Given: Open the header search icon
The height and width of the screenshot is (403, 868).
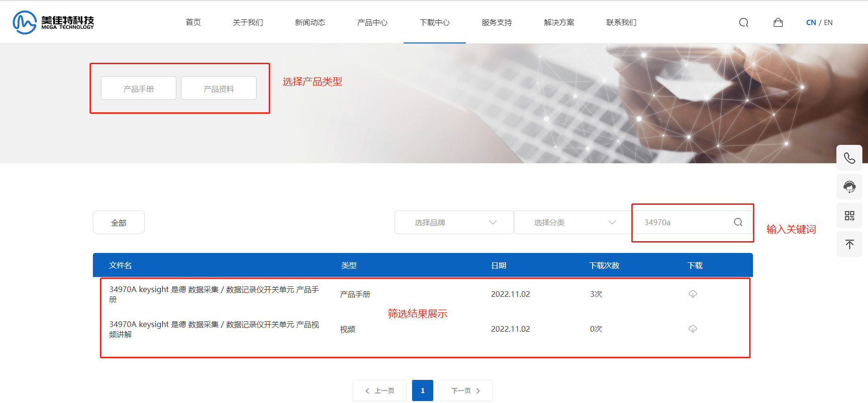Looking at the screenshot, I should coord(744,23).
